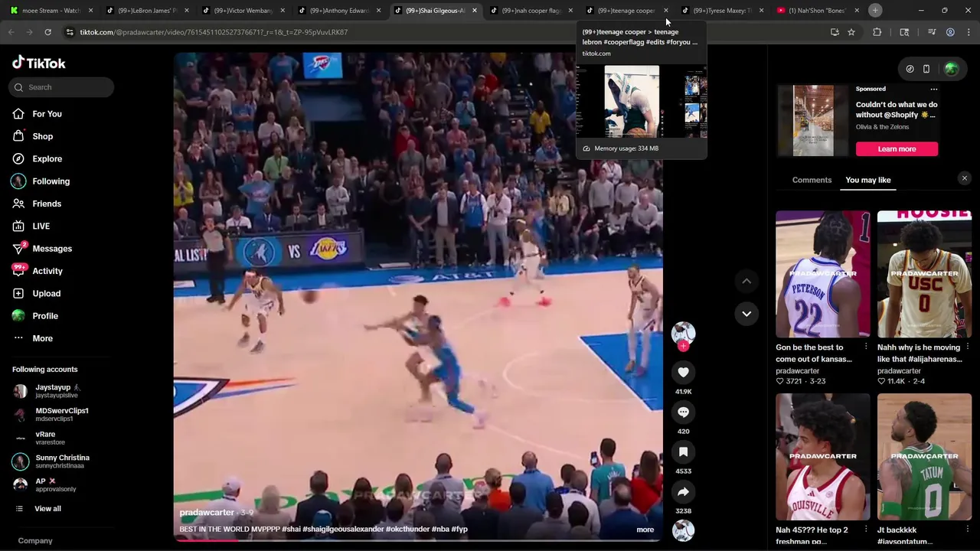
Task: Open the Tatum Celtics video thumbnail
Action: [924, 457]
